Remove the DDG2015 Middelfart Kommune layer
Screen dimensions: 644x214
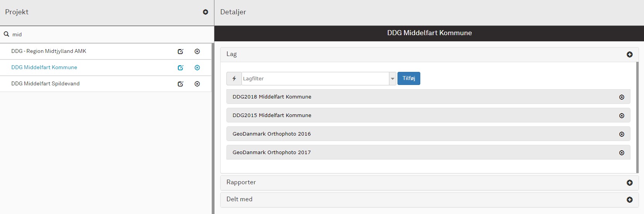tap(622, 116)
